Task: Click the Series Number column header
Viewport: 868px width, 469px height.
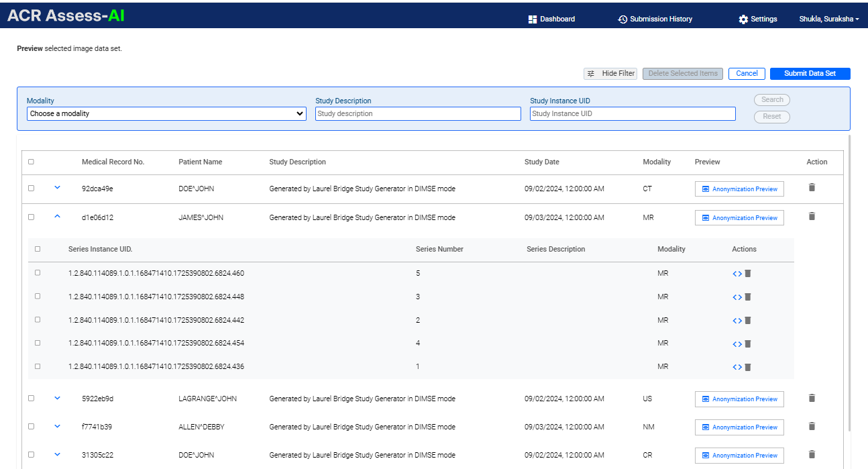Action: (x=439, y=249)
